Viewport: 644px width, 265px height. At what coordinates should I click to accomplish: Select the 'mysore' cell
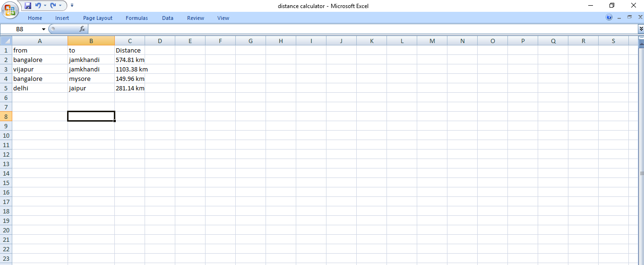91,79
